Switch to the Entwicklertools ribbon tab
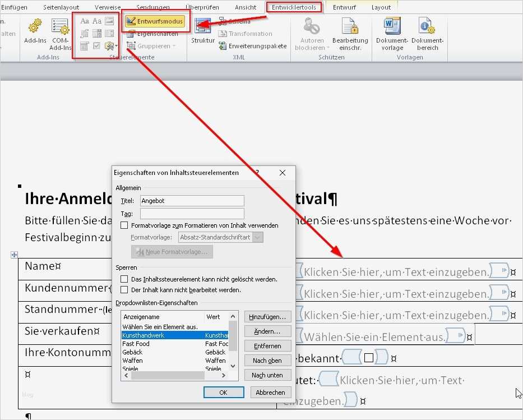 (295, 7)
